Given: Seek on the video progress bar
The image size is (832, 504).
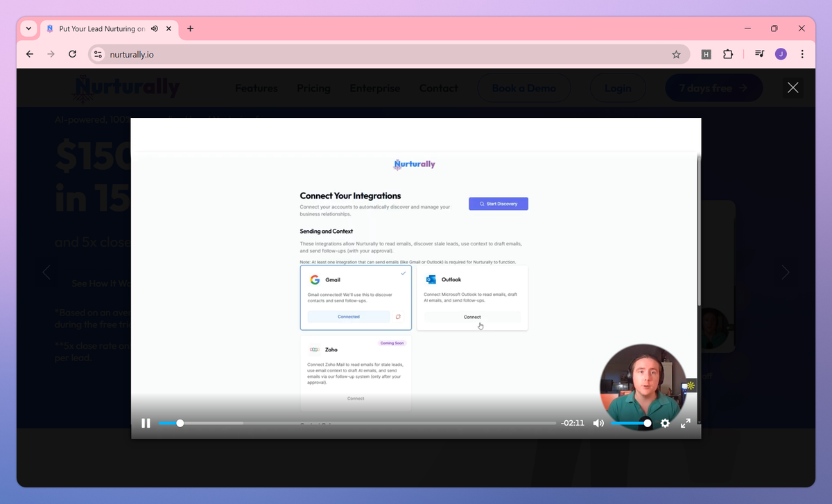Looking at the screenshot, I should [357, 423].
